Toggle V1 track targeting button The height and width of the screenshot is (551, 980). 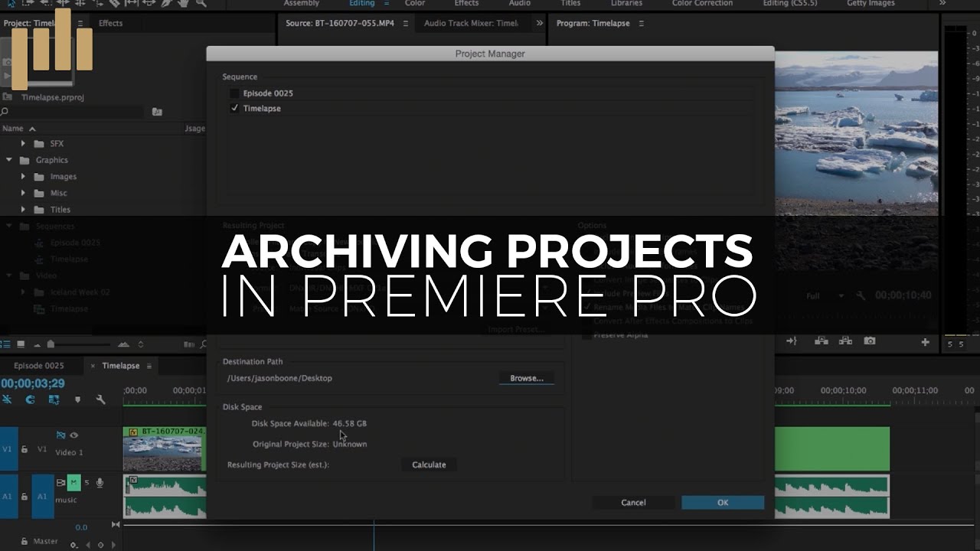pyautogui.click(x=42, y=449)
